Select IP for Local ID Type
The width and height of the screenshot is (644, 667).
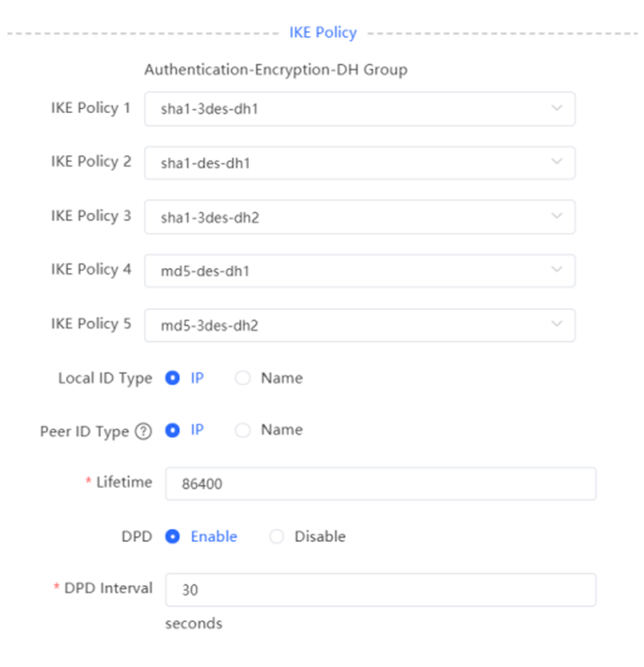[x=173, y=378]
